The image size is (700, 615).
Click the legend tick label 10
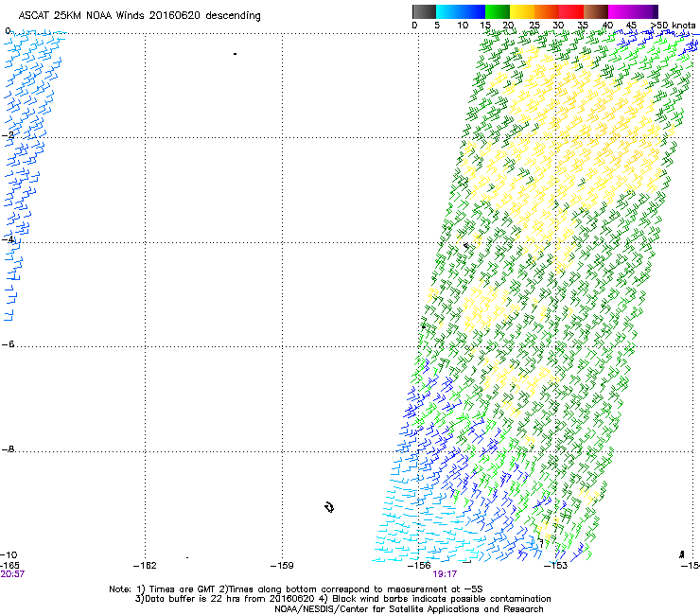463,26
